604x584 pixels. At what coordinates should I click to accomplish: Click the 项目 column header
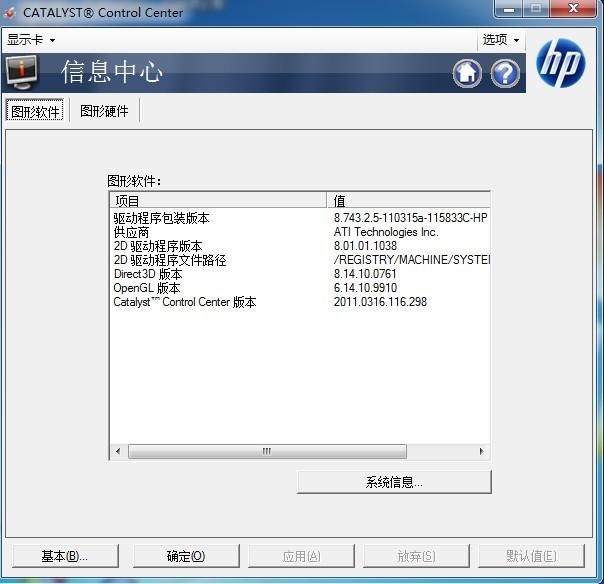coord(218,200)
